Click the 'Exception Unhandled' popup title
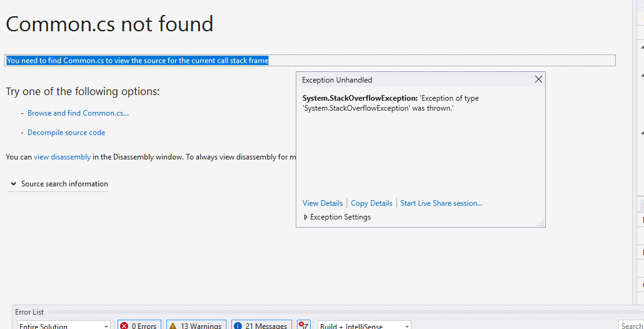Image resolution: width=644 pixels, height=329 pixels. click(337, 79)
